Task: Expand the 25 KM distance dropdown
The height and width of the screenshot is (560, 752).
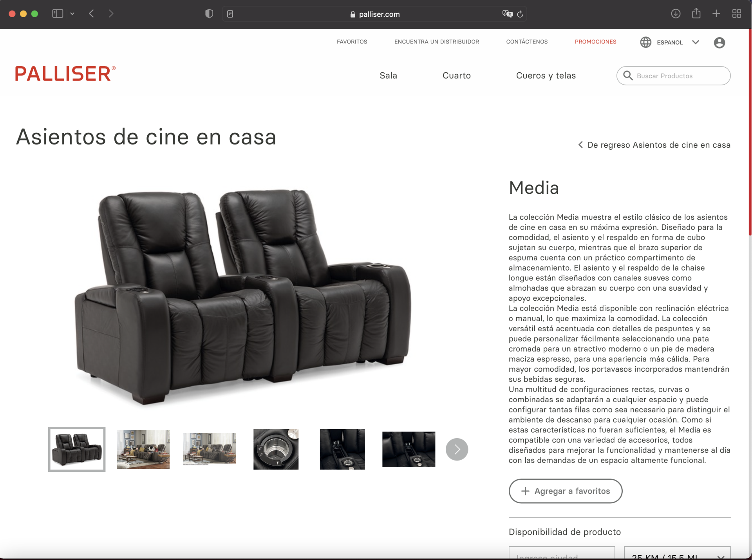Action: tap(677, 553)
